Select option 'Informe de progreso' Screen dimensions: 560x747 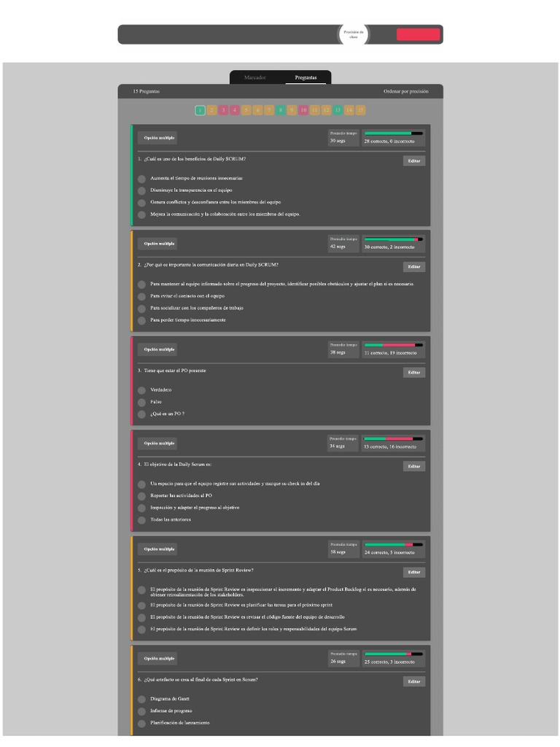141,711
